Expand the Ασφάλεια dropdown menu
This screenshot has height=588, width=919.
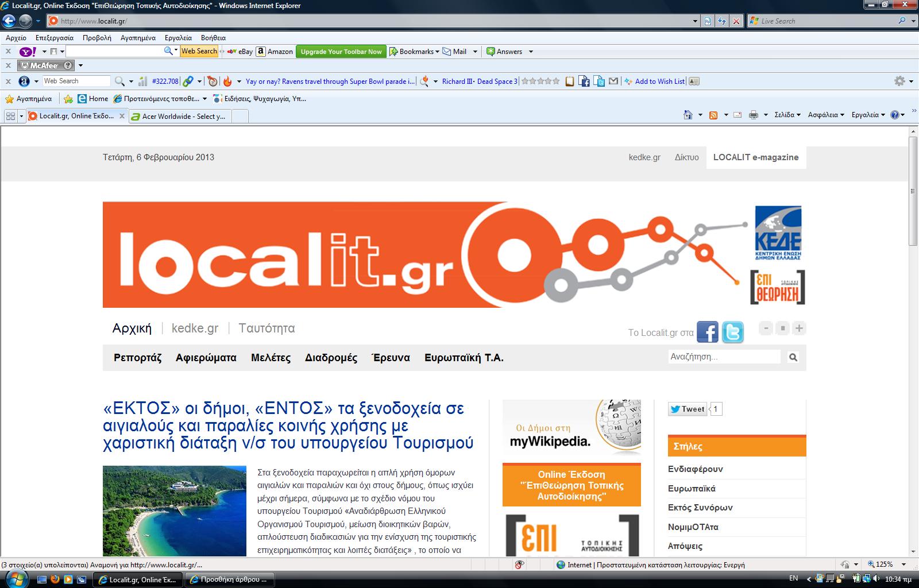[x=826, y=115]
